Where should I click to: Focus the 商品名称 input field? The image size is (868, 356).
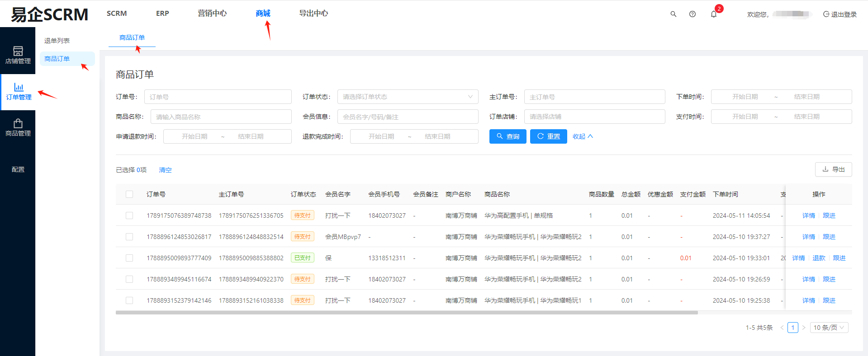221,117
